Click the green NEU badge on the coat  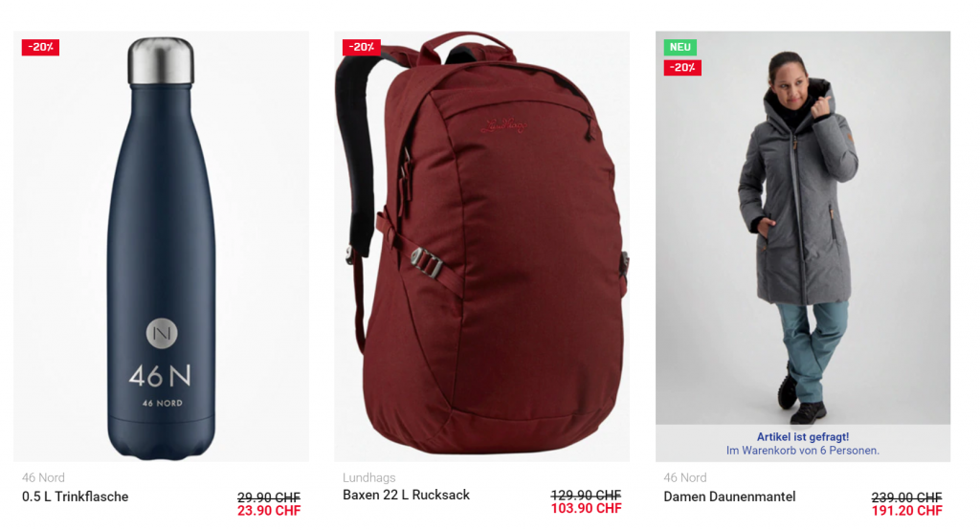680,47
